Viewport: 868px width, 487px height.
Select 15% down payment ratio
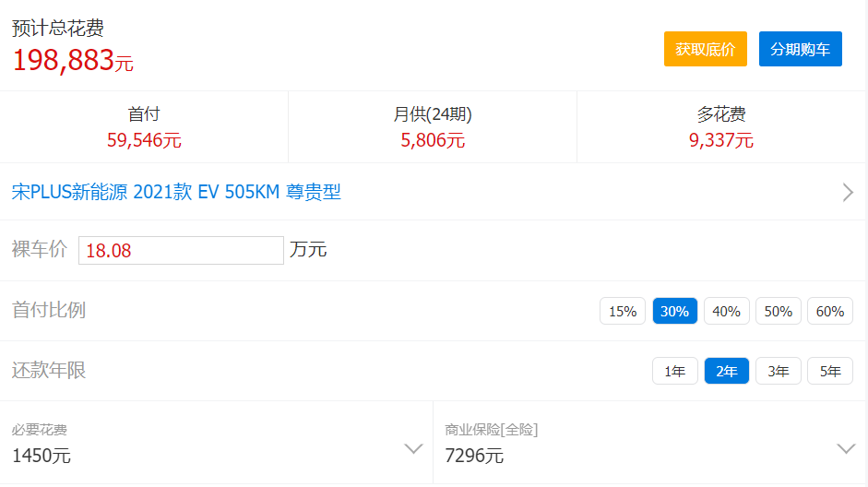[623, 311]
